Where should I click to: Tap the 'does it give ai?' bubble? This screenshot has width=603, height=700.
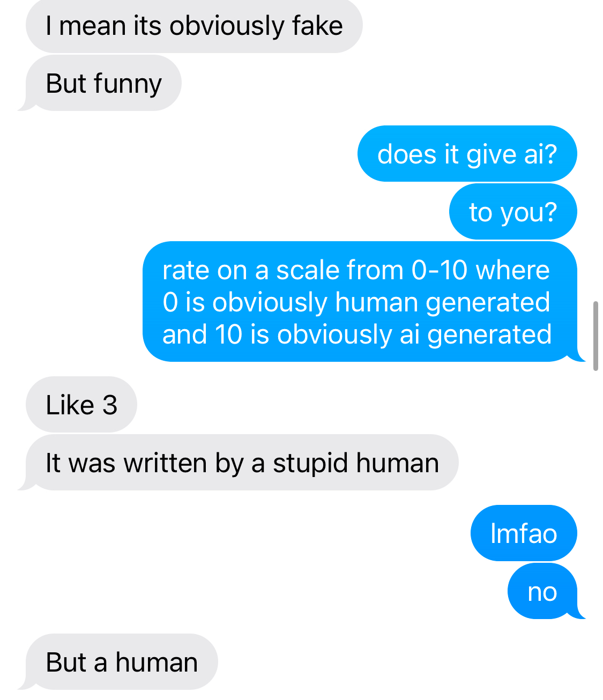coord(467,154)
